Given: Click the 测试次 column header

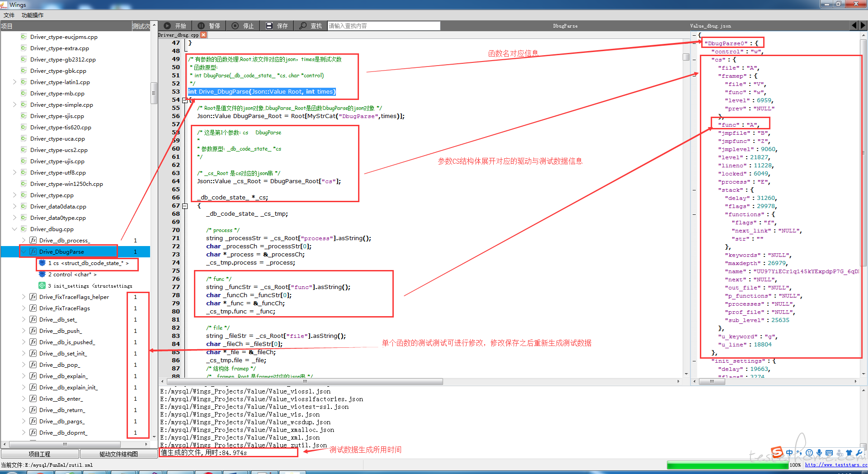Looking at the screenshot, I should (141, 26).
